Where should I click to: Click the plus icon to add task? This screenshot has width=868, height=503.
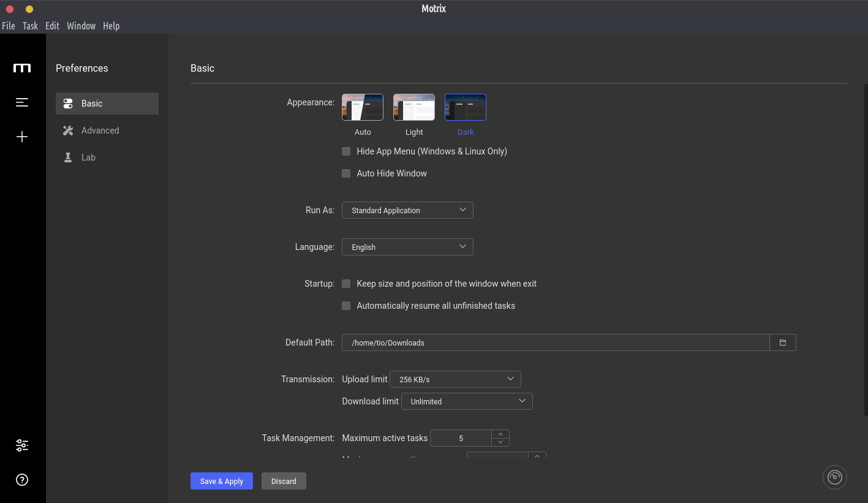(x=22, y=137)
